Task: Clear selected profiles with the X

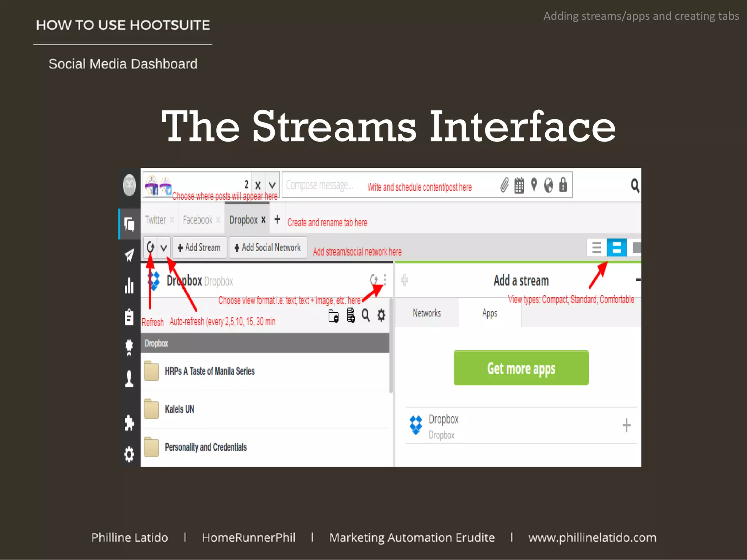Action: [x=258, y=186]
